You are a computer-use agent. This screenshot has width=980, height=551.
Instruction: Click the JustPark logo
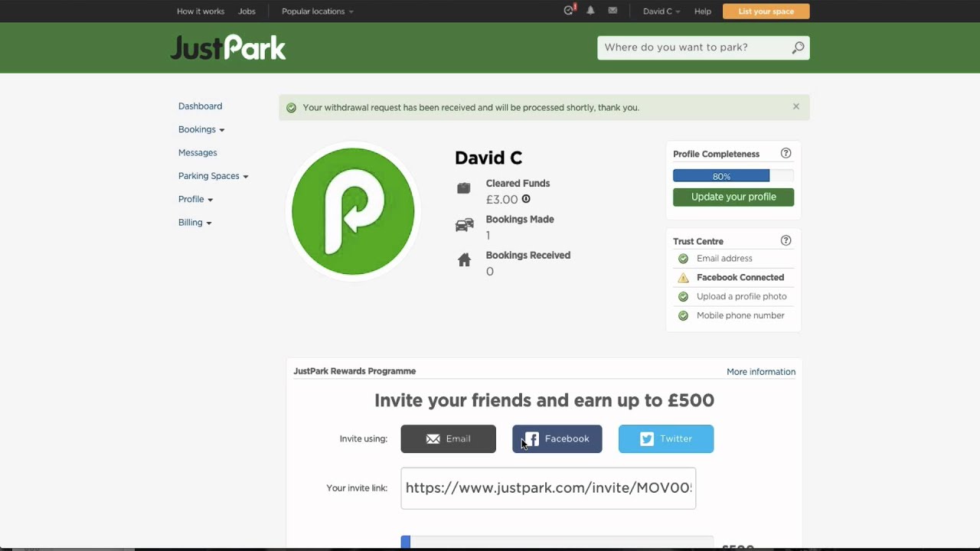click(228, 47)
